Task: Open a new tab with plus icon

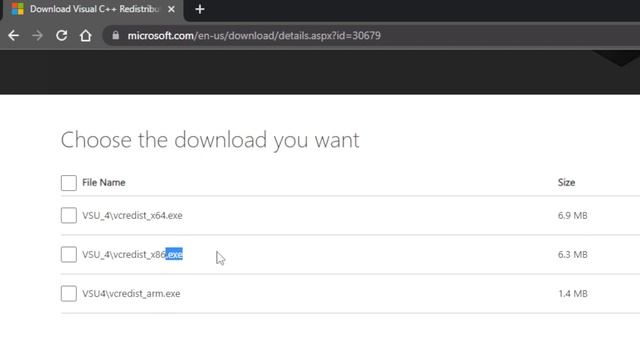Action: coord(200,9)
